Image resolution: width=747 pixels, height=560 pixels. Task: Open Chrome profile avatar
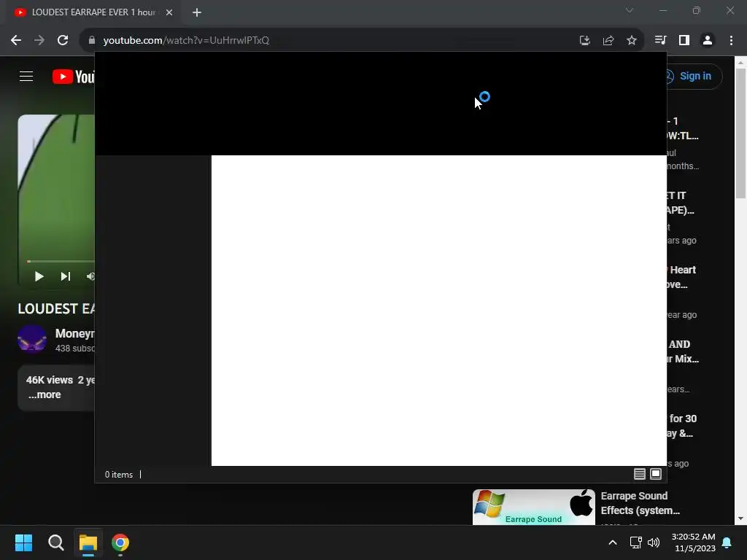[x=708, y=41]
